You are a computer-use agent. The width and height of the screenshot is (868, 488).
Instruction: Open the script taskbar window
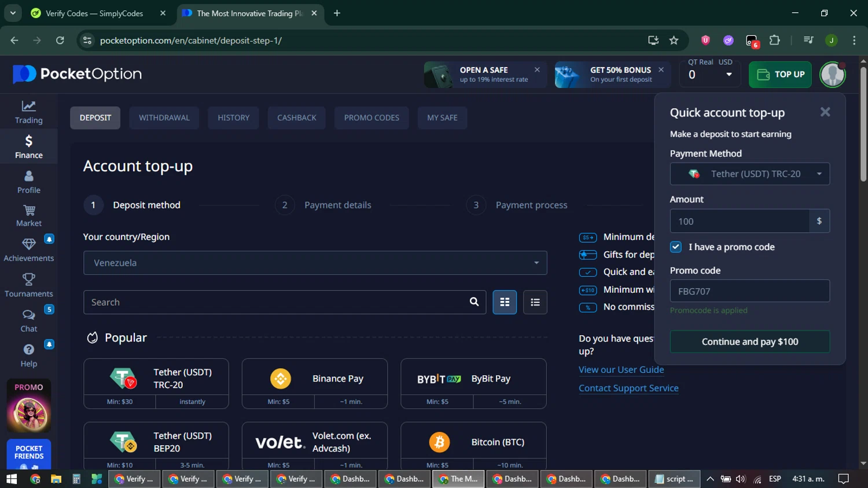(674, 479)
